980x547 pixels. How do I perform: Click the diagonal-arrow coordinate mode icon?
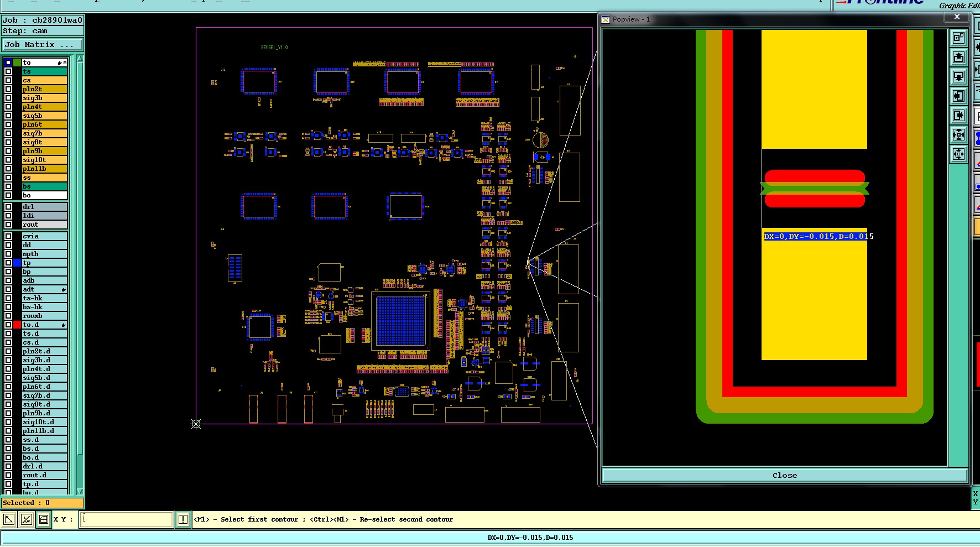(x=9, y=519)
